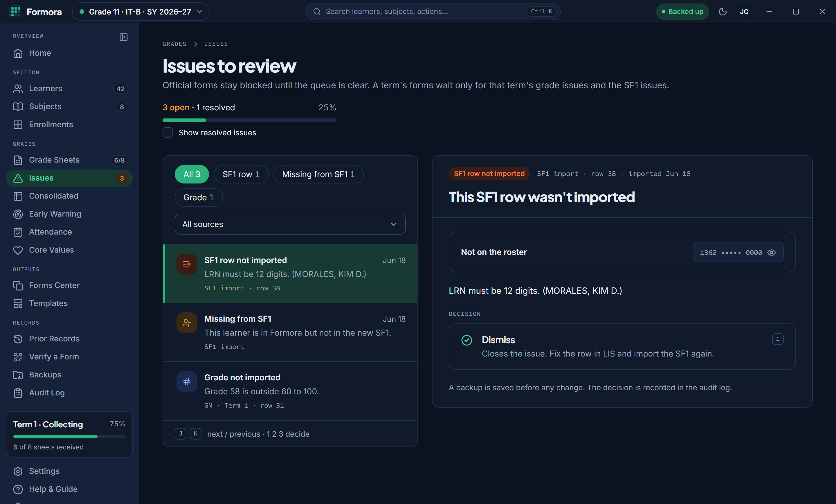
Task: Open the All sources dropdown
Action: pos(290,224)
